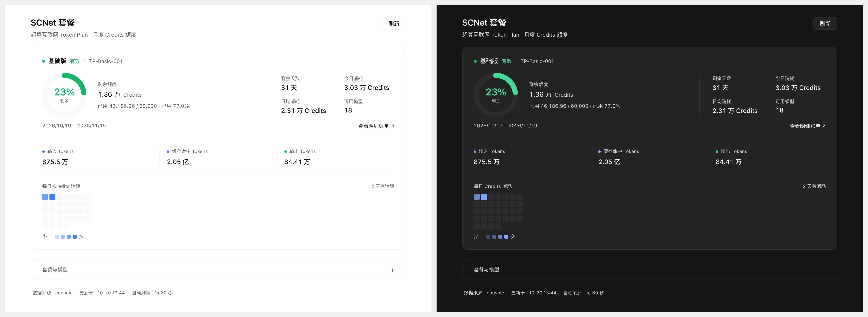Viewport: 868px width, 317px height.
Task: Click 自动刷新 · 每 60 秒 in dark panel
Action: point(584,293)
